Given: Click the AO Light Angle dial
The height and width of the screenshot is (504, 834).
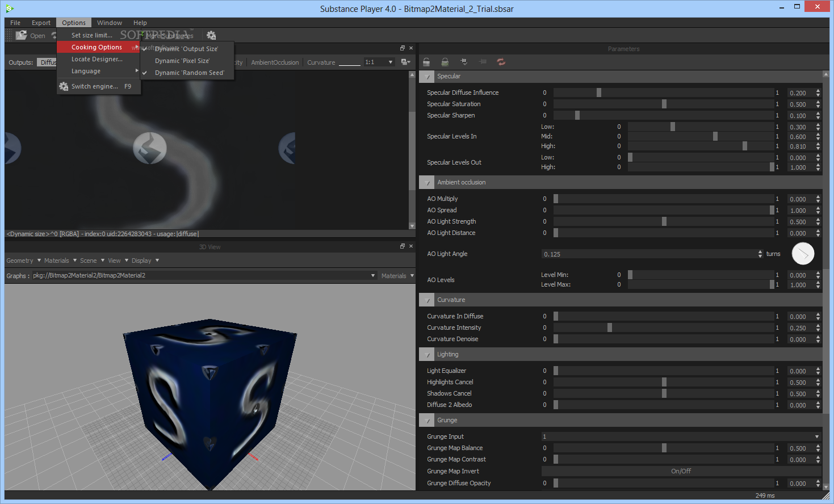Looking at the screenshot, I should (803, 254).
